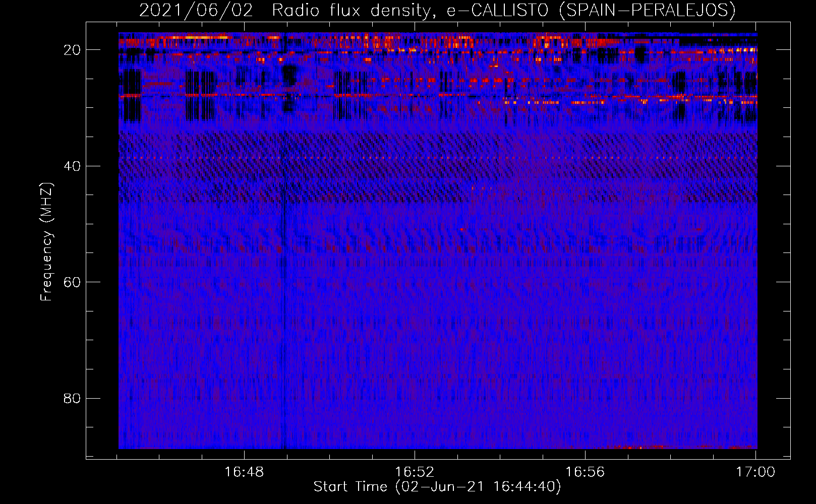Click the Start Time axis label

(x=437, y=487)
